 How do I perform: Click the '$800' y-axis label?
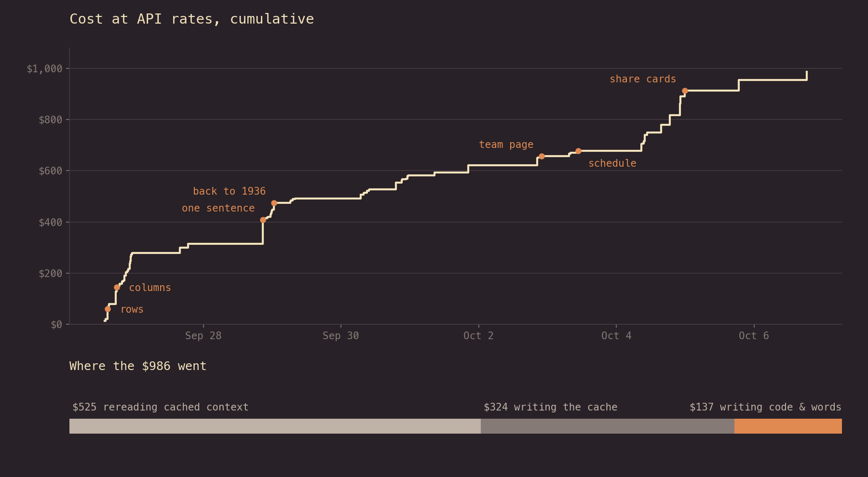[x=51, y=120]
